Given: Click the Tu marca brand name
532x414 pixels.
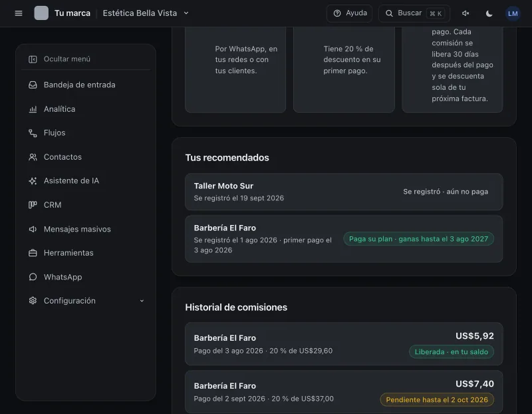Looking at the screenshot, I should click(x=72, y=13).
